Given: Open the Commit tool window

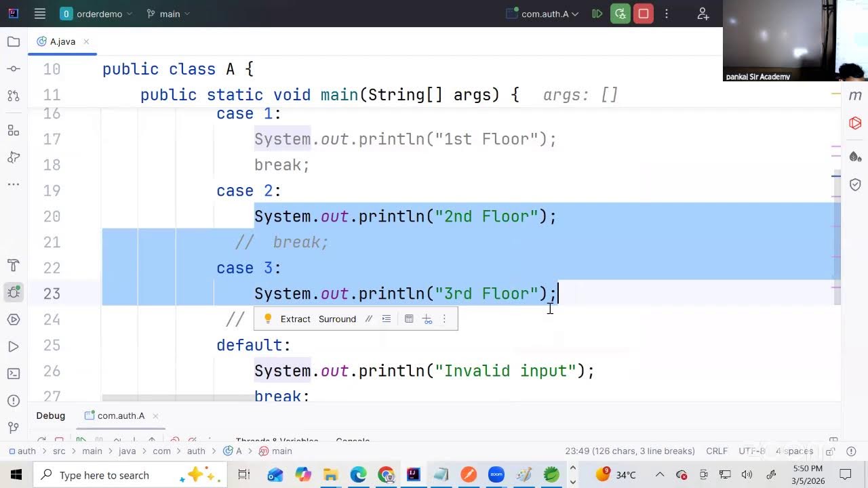Looking at the screenshot, I should pyautogui.click(x=14, y=68).
